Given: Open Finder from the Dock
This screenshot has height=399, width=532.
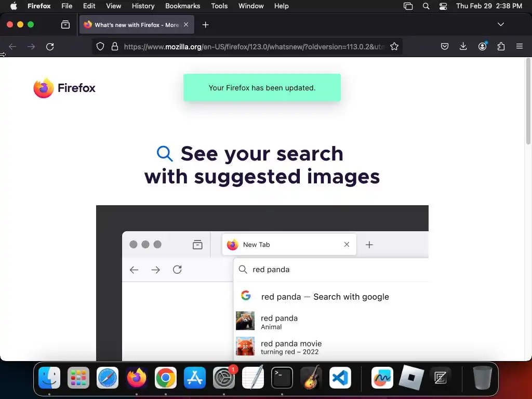Looking at the screenshot, I should 49,377.
